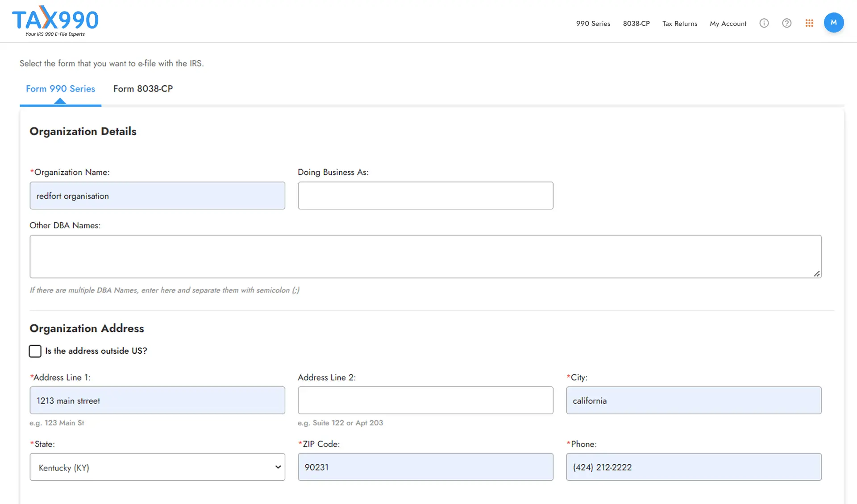Viewport: 857px width, 504px height.
Task: Focus the Doing Business As field
Action: click(x=425, y=195)
